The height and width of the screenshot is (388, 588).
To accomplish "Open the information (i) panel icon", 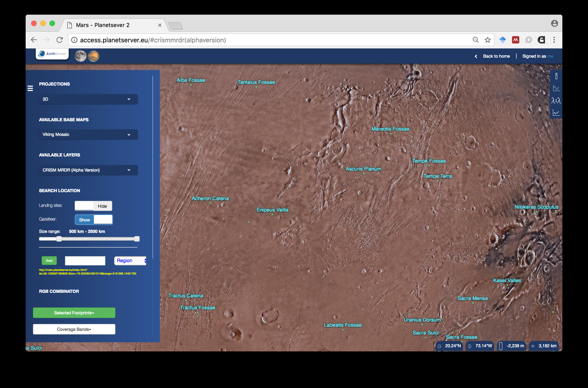I will (556, 76).
